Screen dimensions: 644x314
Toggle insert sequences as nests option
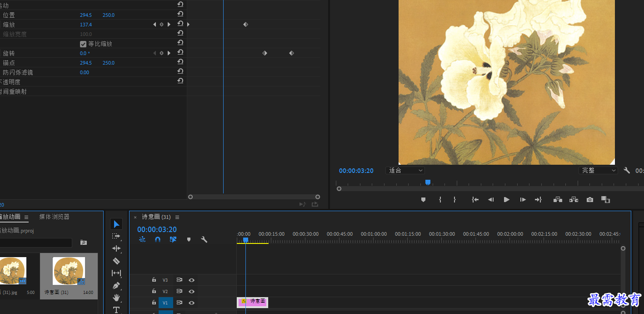click(142, 239)
